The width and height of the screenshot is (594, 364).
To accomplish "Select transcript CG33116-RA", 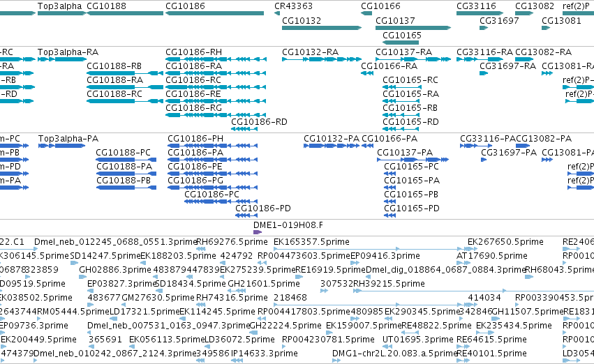I will click(484, 52).
